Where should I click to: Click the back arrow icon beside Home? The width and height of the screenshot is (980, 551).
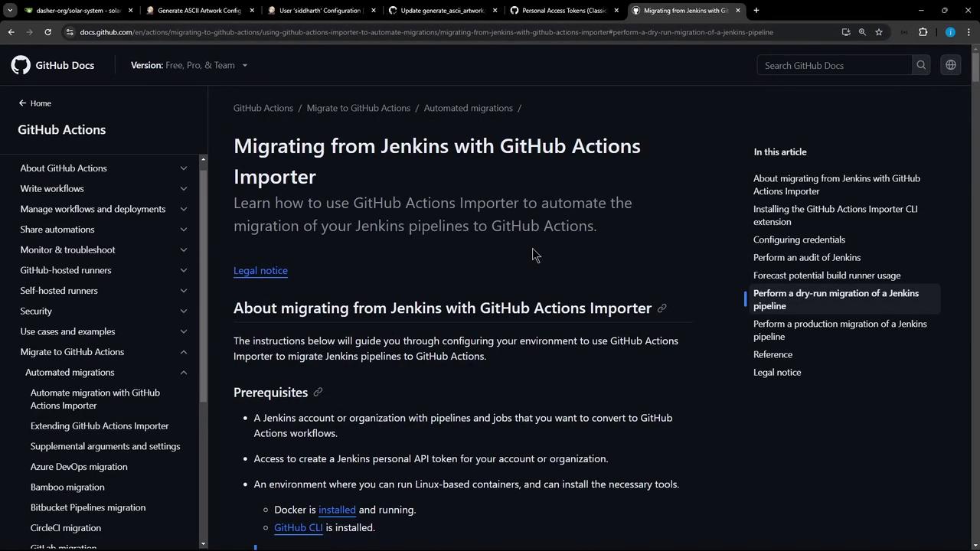[22, 103]
